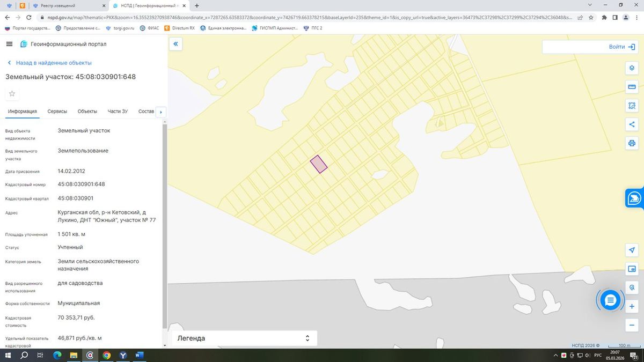Click the highlighted purple land parcel

[x=319, y=164]
